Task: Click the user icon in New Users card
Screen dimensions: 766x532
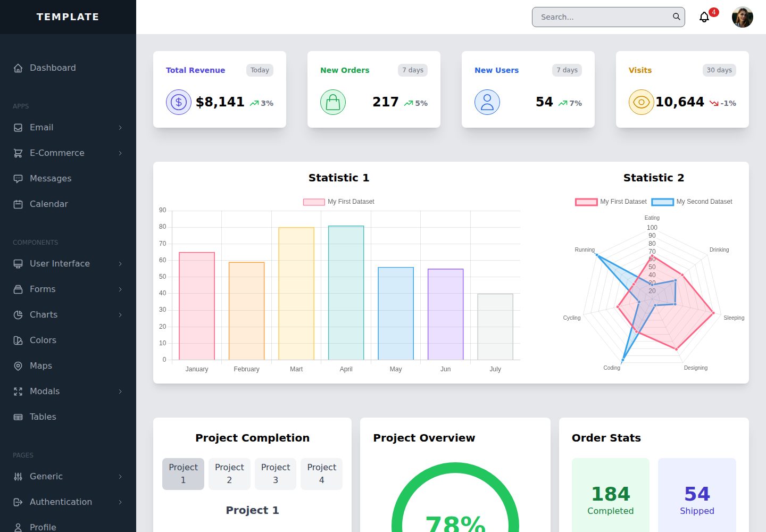Action: click(x=487, y=102)
